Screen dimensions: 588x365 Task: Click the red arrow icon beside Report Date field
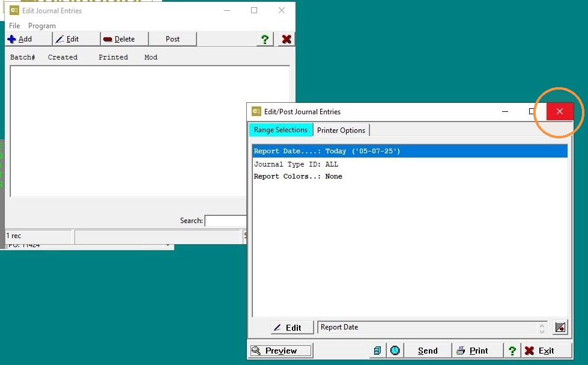[560, 328]
